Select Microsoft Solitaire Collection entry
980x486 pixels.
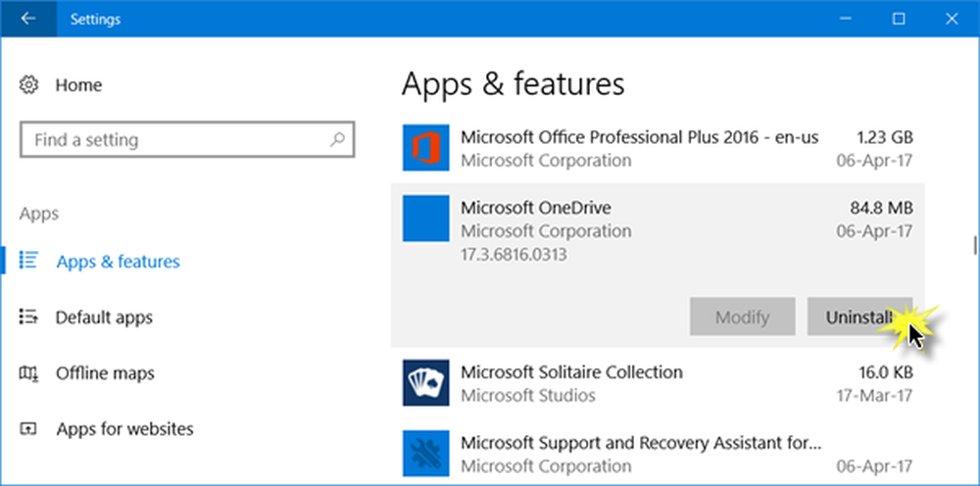pyautogui.click(x=658, y=382)
